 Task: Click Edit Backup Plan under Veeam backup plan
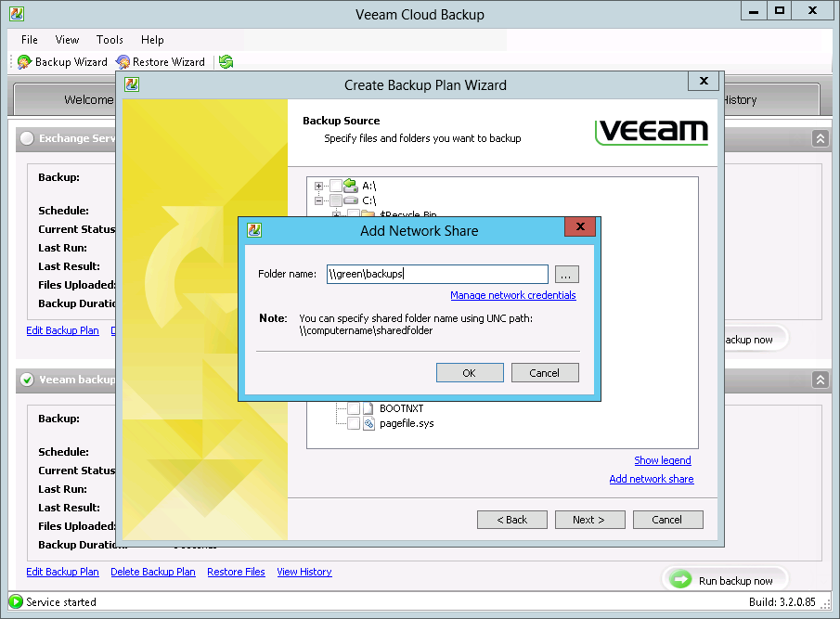click(63, 572)
